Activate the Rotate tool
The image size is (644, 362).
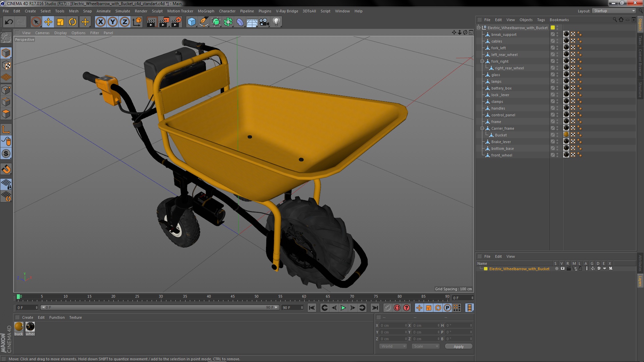tap(72, 22)
